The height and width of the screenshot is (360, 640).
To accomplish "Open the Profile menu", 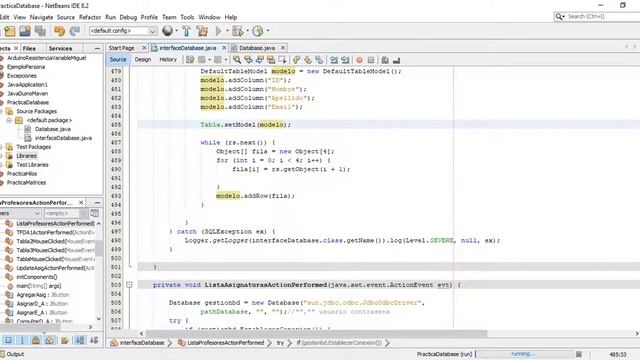I will 149,17.
